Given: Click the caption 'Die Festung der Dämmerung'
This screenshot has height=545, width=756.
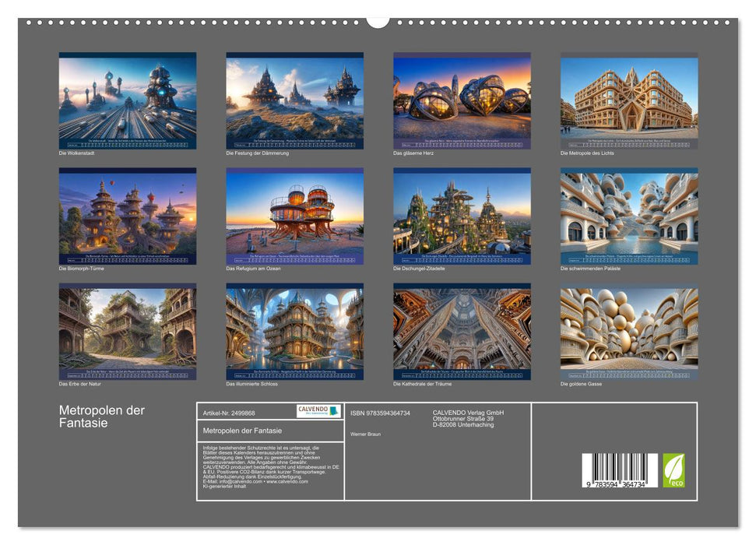Looking at the screenshot, I should 258,153.
